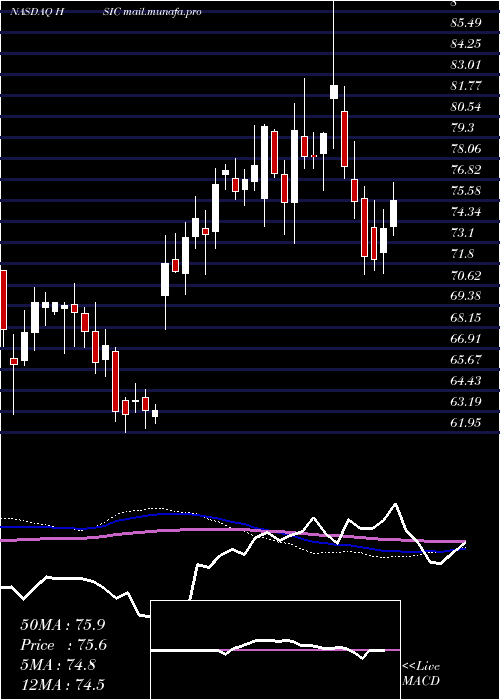
Task: Click the 76.82 price axis label
Action: (466, 169)
